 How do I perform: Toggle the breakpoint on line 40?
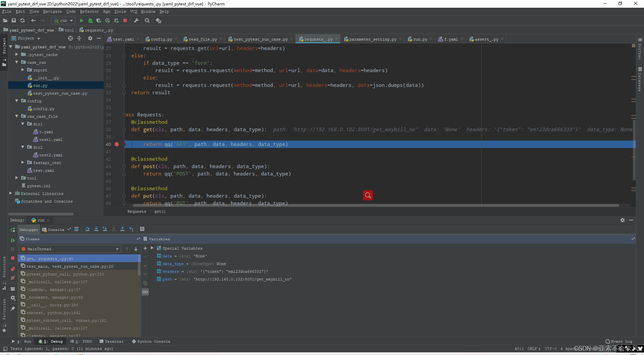(117, 144)
